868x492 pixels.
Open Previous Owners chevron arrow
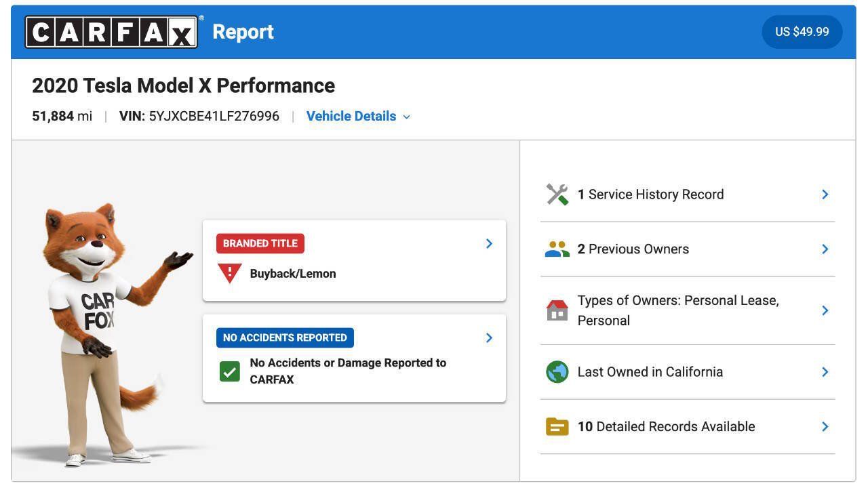click(825, 249)
